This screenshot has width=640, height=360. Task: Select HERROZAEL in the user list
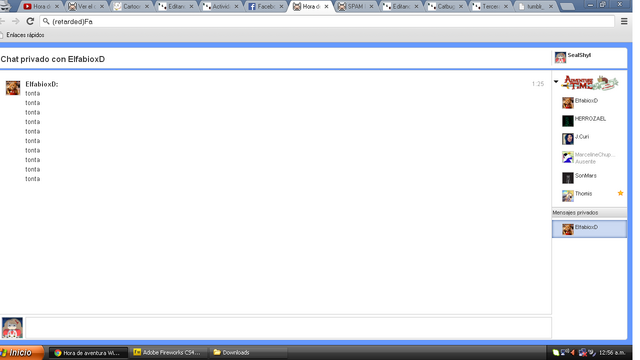tap(589, 120)
